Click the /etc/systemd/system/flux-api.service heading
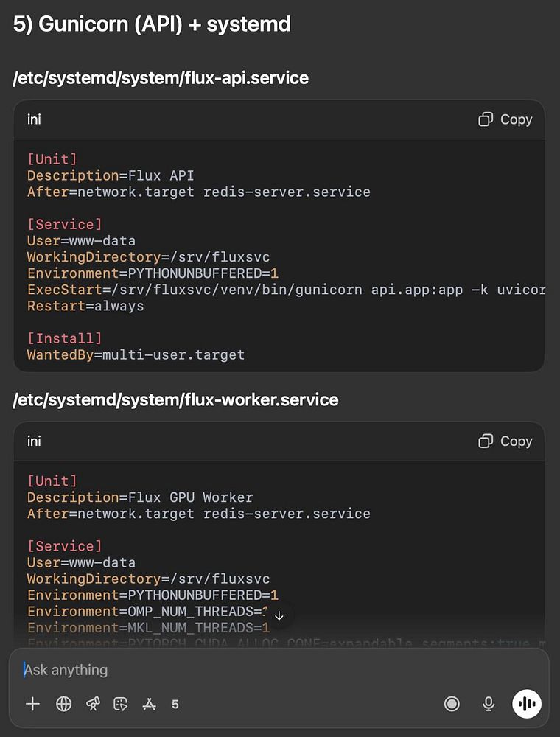This screenshot has width=560, height=737. [161, 78]
